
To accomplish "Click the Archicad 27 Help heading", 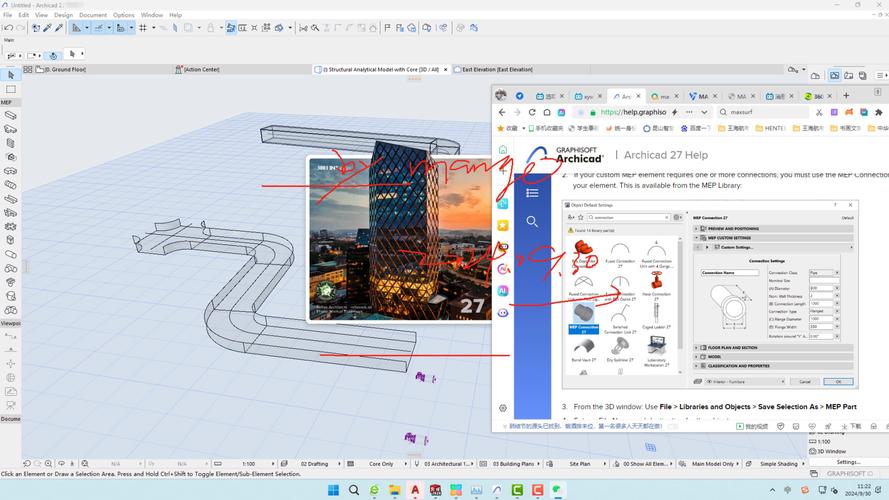I will point(666,155).
